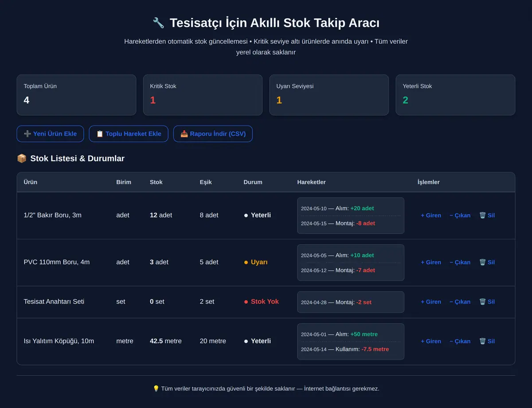The height and width of the screenshot is (408, 532).
Task: Delete Isı Yalıtım Köpüğü with Sil
Action: [x=487, y=341]
